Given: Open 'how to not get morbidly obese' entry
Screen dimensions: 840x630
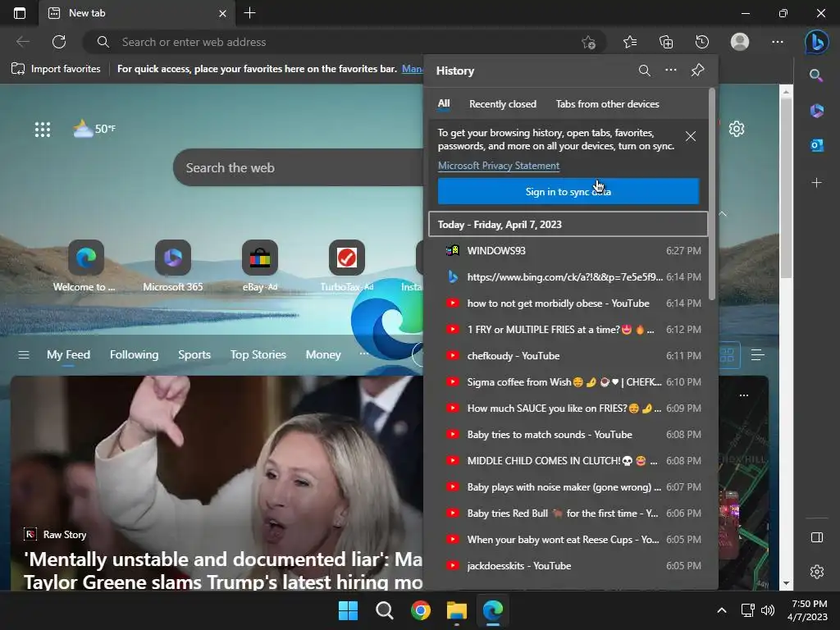Looking at the screenshot, I should pyautogui.click(x=568, y=303).
